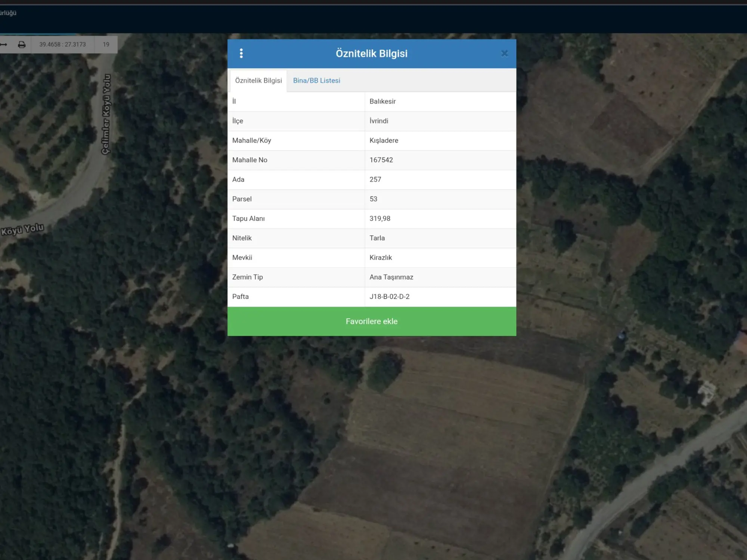The height and width of the screenshot is (560, 747).
Task: Click the Öznitelik Bilgisi dialog title
Action: click(372, 53)
